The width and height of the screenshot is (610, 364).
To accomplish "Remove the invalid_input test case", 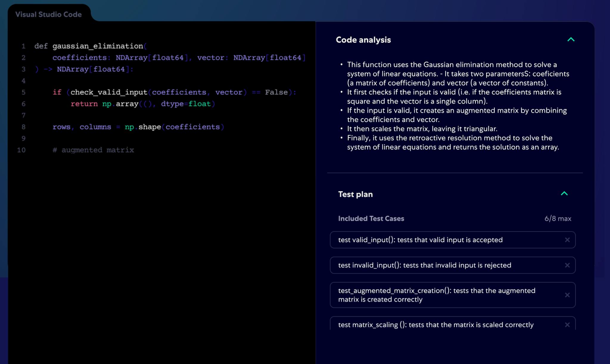I will (x=567, y=265).
